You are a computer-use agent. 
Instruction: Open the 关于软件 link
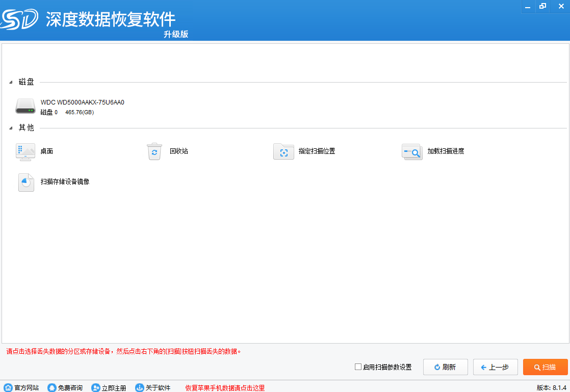point(158,388)
